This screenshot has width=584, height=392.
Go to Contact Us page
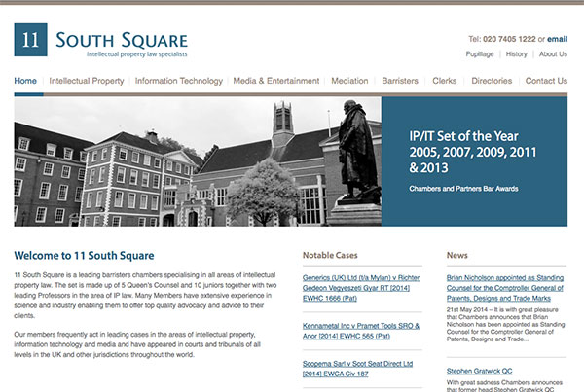(x=546, y=81)
